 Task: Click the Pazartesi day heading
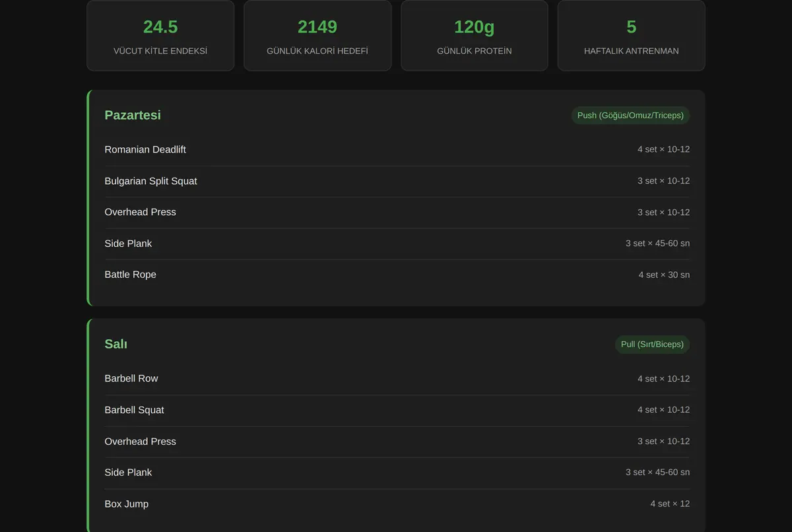(133, 116)
